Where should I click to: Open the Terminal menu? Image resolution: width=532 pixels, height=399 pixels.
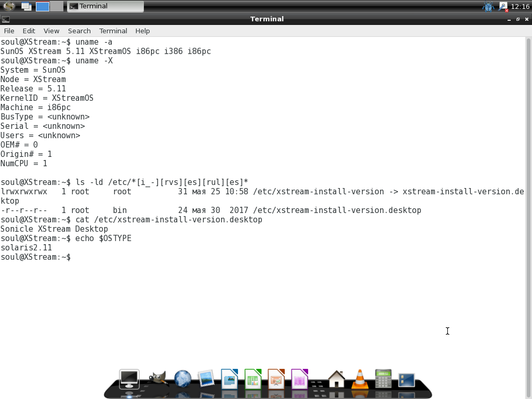pyautogui.click(x=113, y=31)
